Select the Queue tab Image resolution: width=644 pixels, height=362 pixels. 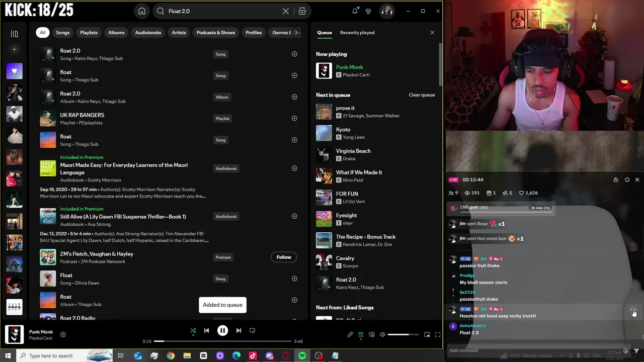(x=325, y=33)
